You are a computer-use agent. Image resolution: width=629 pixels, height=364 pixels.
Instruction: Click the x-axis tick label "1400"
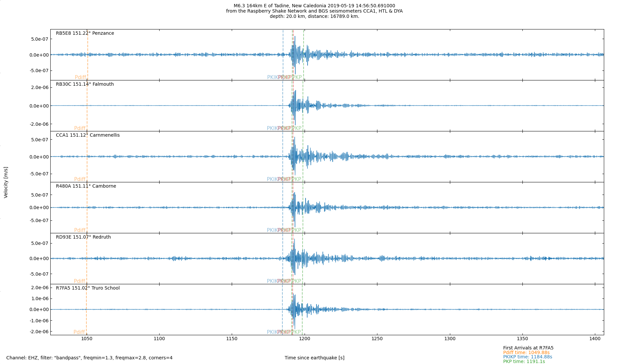click(x=595, y=339)
